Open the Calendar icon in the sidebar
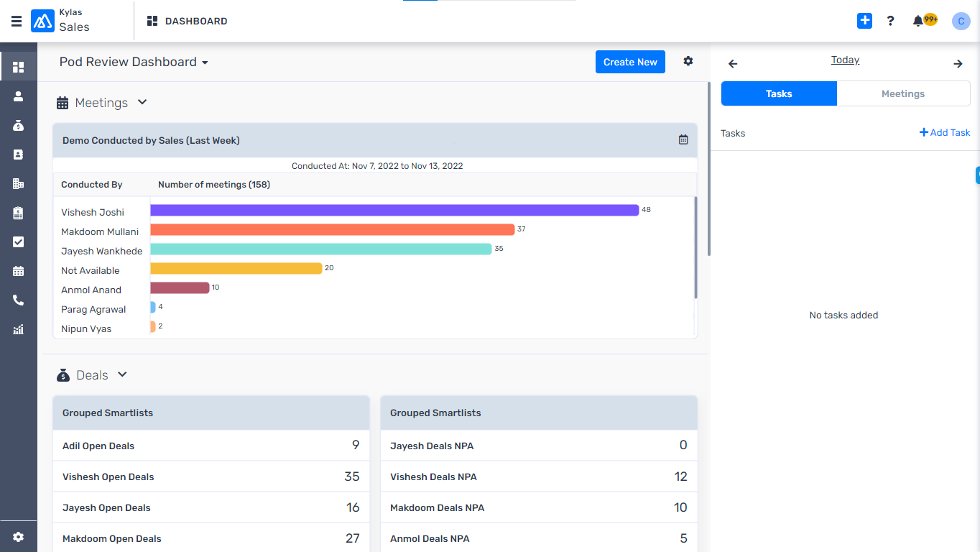The image size is (980, 552). point(18,271)
